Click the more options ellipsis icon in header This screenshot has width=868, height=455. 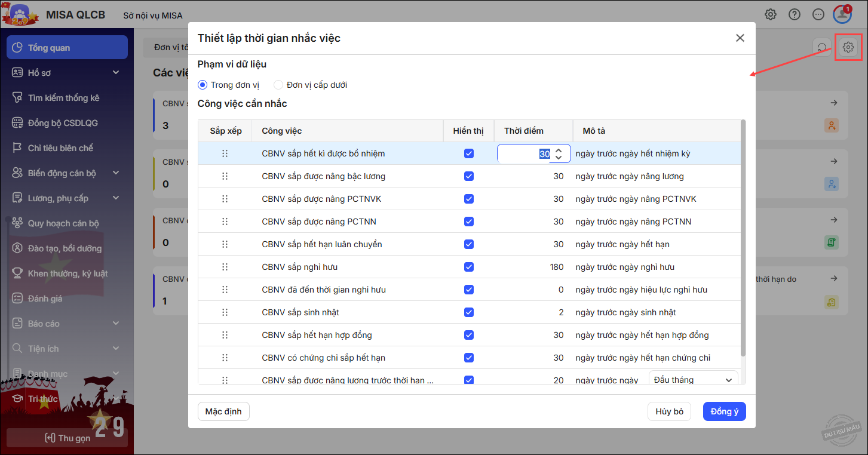point(818,15)
